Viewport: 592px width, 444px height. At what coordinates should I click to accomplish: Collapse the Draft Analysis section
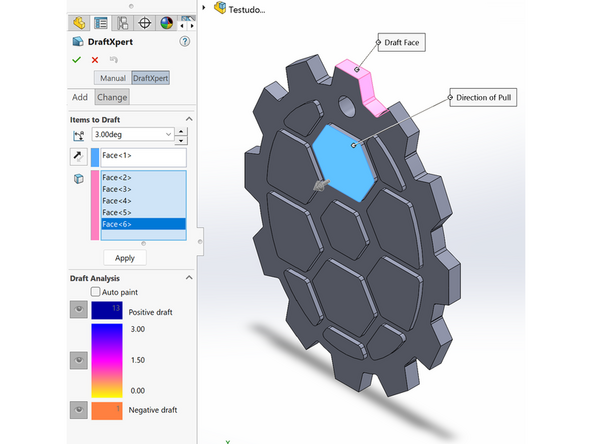(x=189, y=278)
